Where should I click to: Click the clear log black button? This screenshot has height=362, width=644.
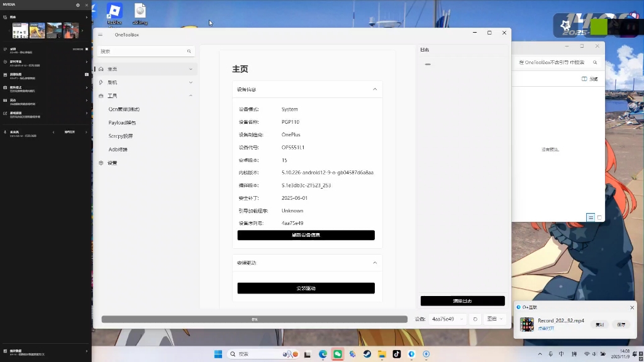[x=462, y=301]
